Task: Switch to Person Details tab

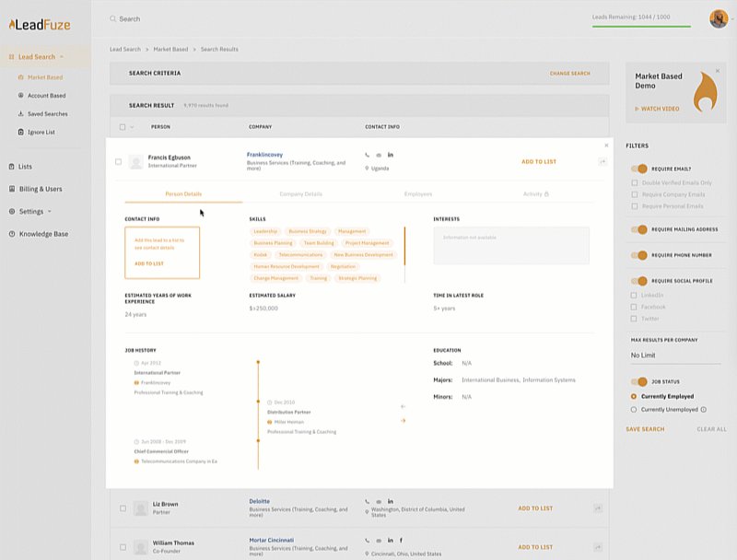Action: coord(183,194)
